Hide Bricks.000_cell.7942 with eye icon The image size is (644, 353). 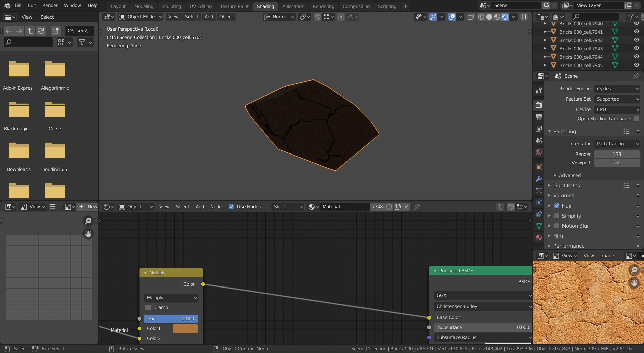pos(636,40)
